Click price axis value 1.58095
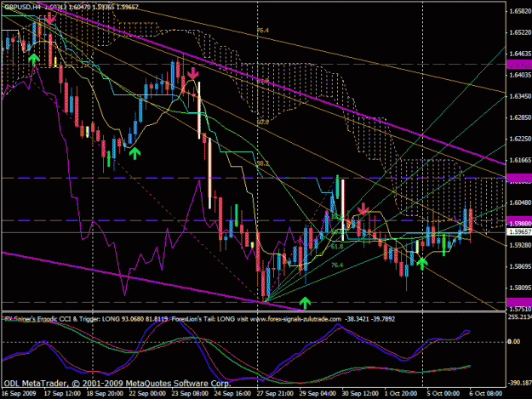The height and width of the screenshot is (399, 532). click(x=520, y=288)
